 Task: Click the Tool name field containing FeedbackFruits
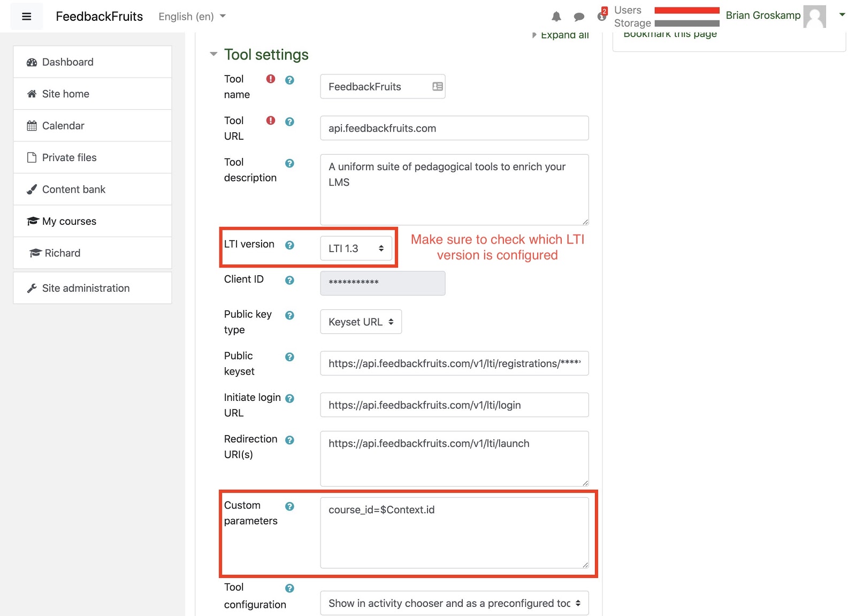[383, 87]
